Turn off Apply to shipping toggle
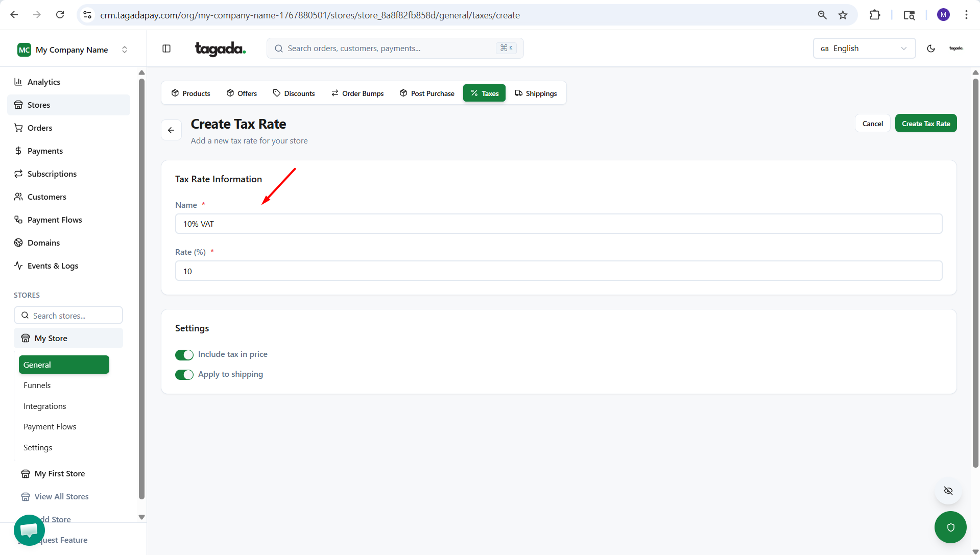 point(184,375)
